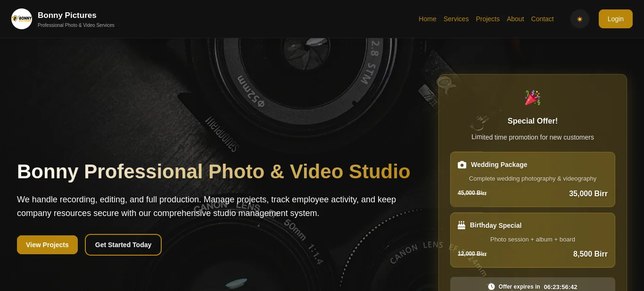Image resolution: width=644 pixels, height=291 pixels.
Task: Click the 'Special Offer!' heading
Action: [x=533, y=121]
